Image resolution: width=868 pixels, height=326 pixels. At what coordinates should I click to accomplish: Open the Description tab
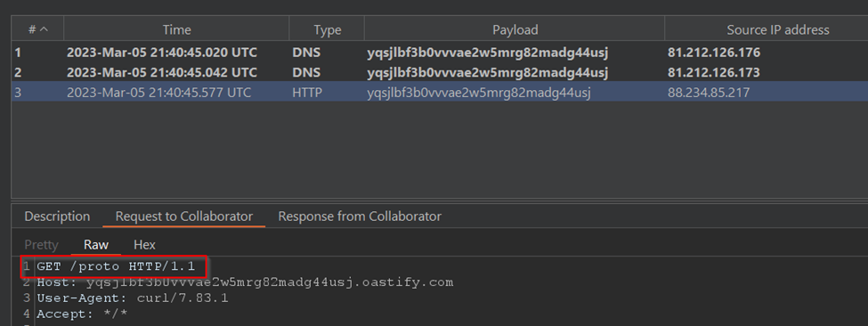(x=57, y=216)
